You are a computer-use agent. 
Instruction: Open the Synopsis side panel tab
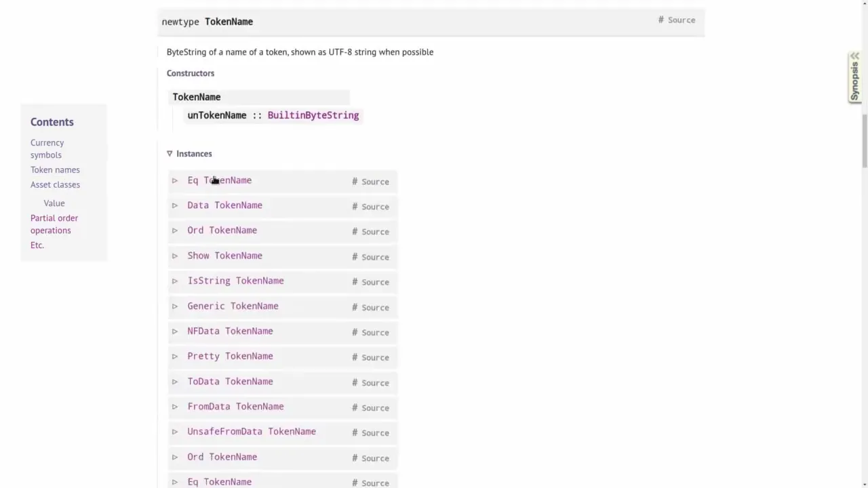[854, 77]
